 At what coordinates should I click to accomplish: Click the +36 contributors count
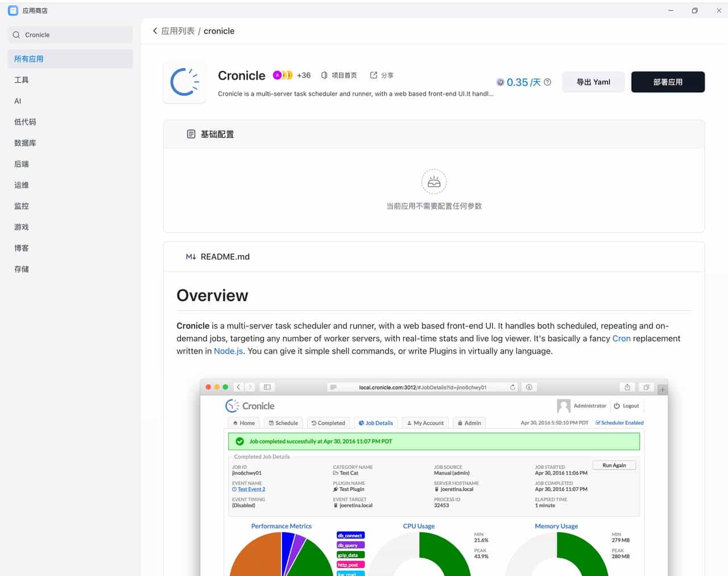(x=304, y=75)
